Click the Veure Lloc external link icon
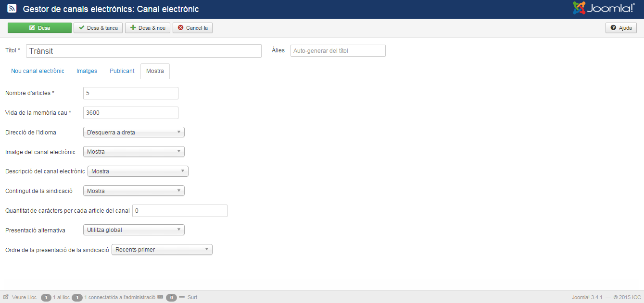The width and height of the screenshot is (644, 303). 6,297
